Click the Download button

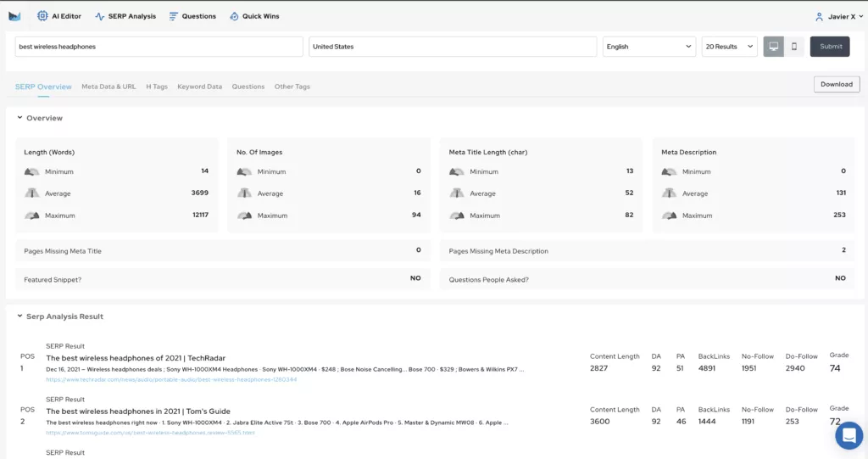pos(836,84)
